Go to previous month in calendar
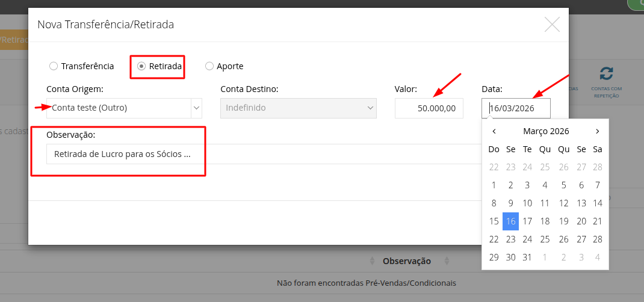Screen dimensions: 644x302 click(494, 131)
